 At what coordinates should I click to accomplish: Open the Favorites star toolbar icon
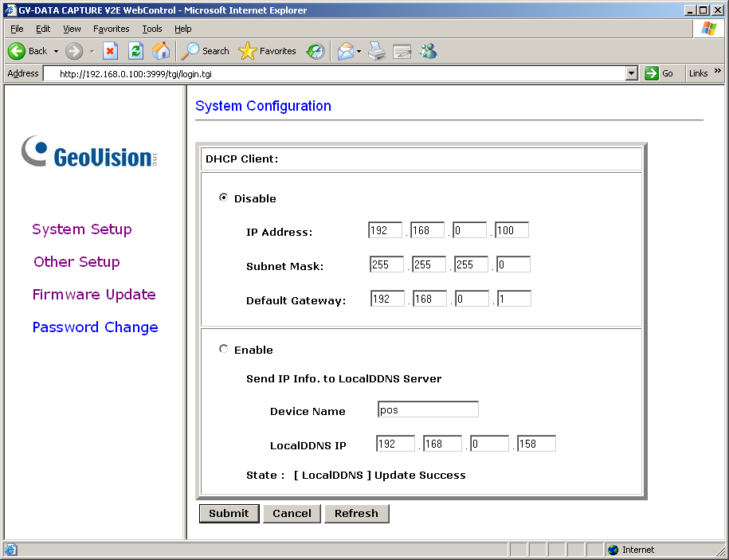coord(247,51)
